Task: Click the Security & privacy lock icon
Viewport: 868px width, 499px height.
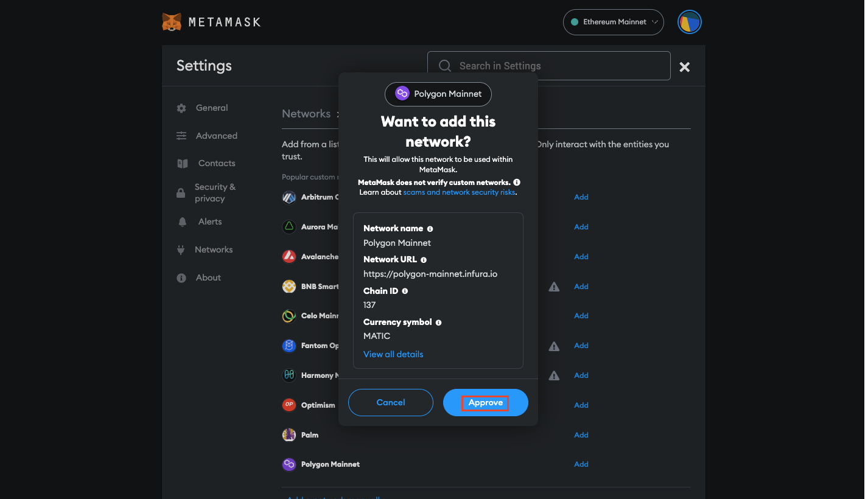Action: tap(181, 192)
